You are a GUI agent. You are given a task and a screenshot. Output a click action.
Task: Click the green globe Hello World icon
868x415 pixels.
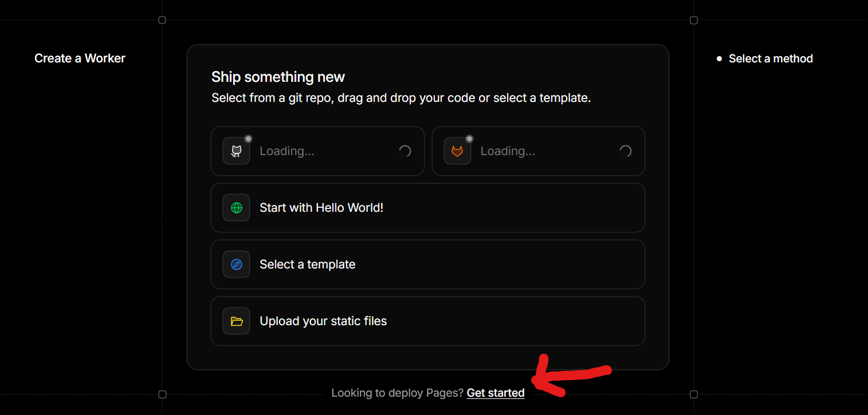click(236, 208)
